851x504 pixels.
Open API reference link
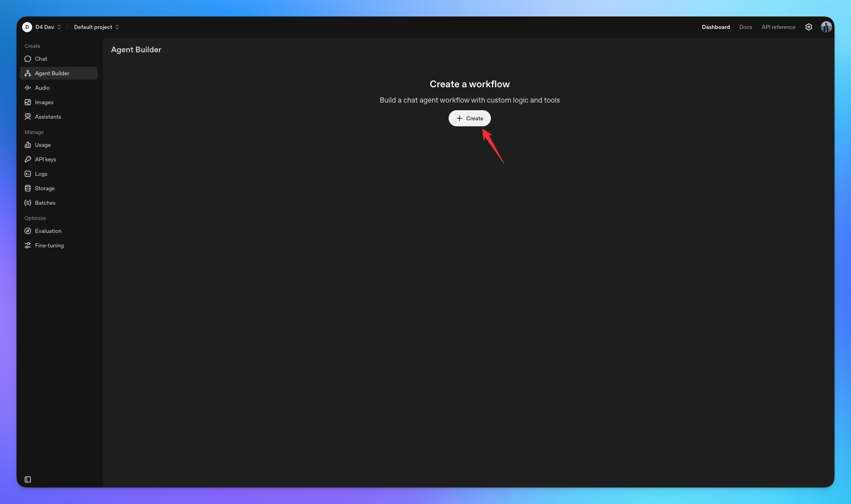(x=778, y=27)
